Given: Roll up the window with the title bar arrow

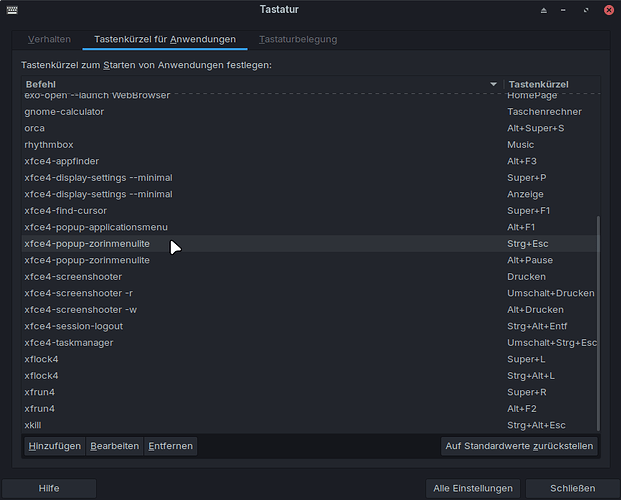Looking at the screenshot, I should (543, 10).
